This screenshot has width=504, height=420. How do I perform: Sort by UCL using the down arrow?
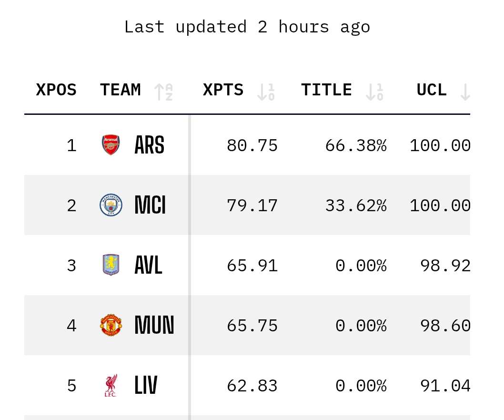[465, 92]
